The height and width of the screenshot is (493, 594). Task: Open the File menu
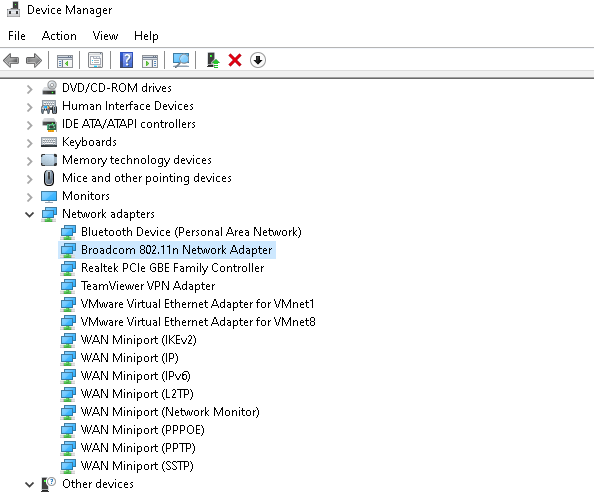[17, 36]
